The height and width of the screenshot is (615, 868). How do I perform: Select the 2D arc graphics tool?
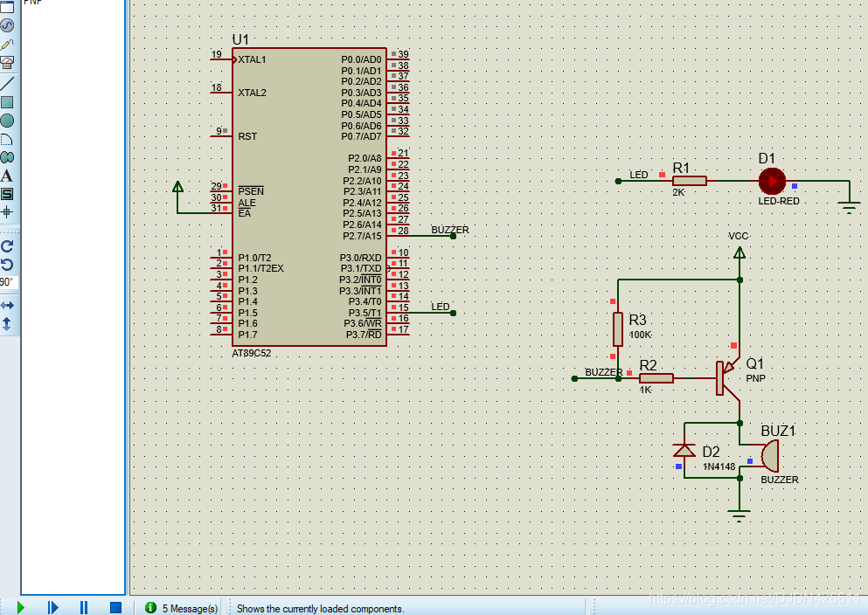tap(7, 139)
